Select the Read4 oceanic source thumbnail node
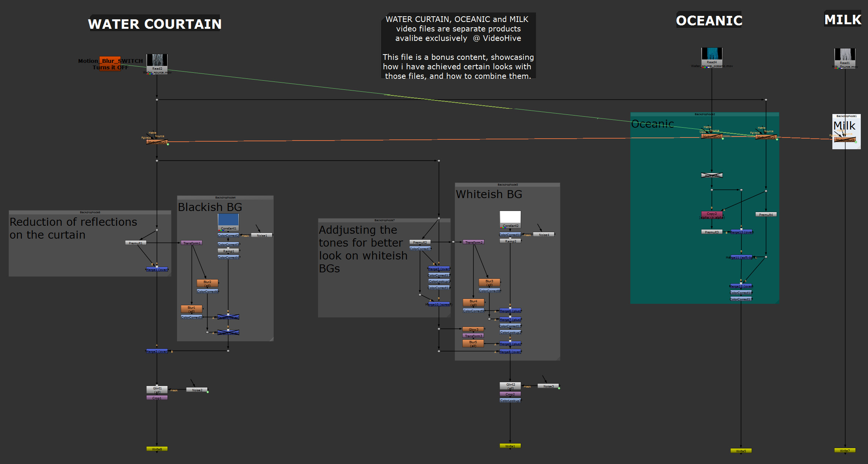Image resolution: width=868 pixels, height=464 pixels. pyautogui.click(x=711, y=57)
